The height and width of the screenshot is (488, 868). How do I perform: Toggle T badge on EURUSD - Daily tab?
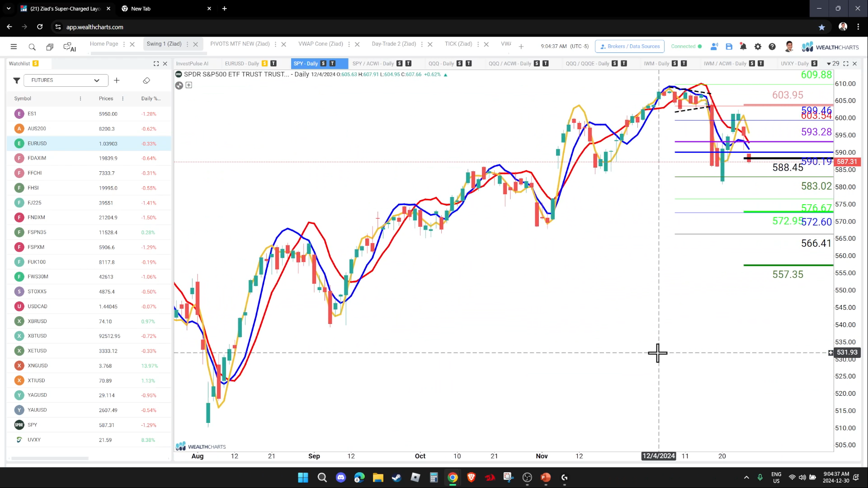pos(274,64)
